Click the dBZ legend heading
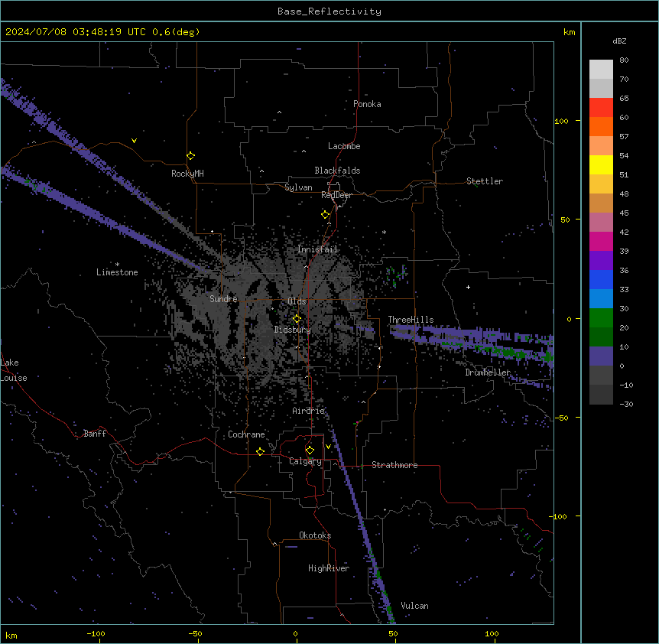 619,41
